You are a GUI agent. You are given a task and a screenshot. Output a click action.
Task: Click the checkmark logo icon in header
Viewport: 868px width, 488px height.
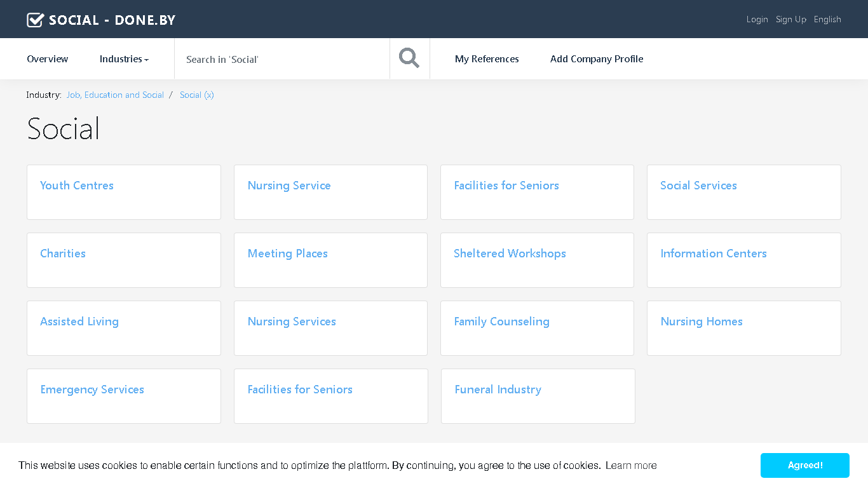35,20
